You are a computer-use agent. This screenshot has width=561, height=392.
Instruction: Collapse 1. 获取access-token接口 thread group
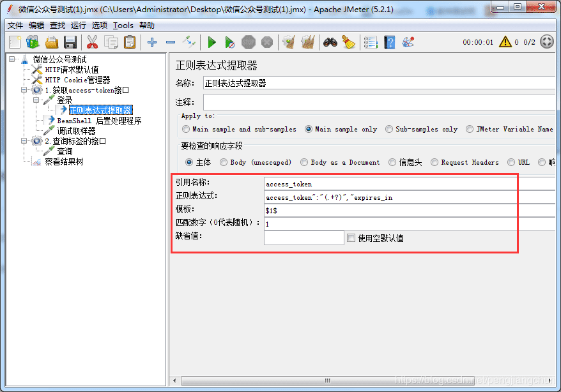point(24,89)
